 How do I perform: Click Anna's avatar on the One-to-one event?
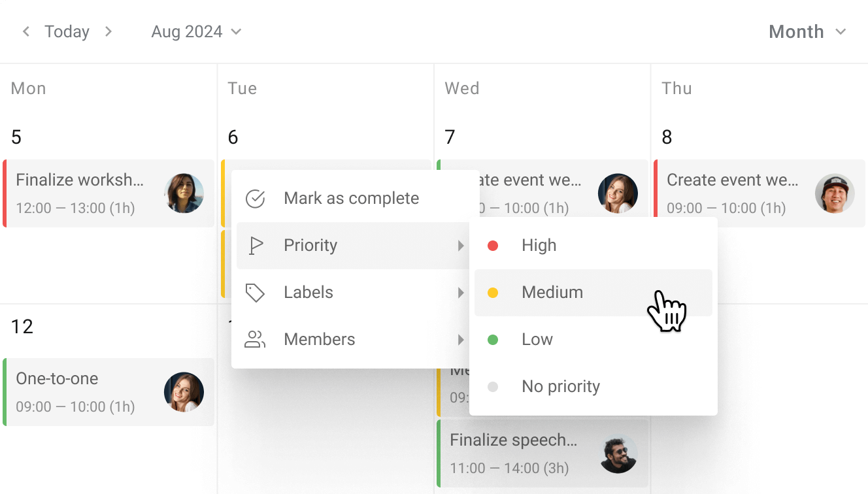click(x=184, y=392)
